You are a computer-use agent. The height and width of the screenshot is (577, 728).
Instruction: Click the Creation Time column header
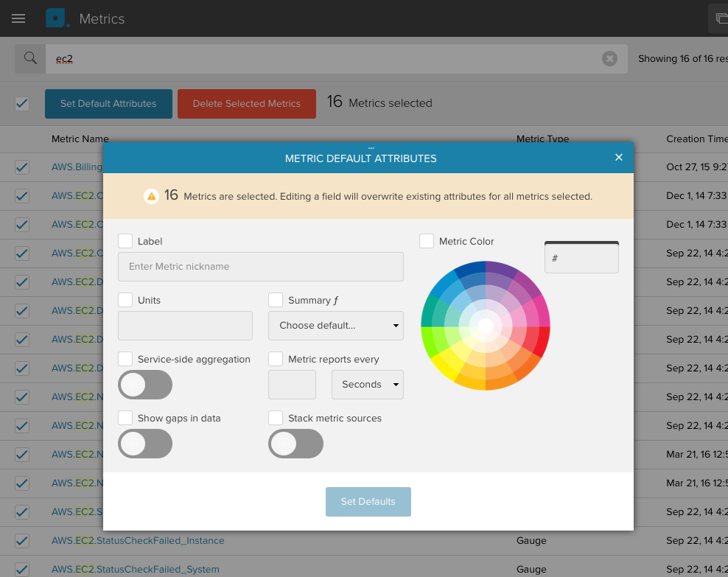[696, 139]
